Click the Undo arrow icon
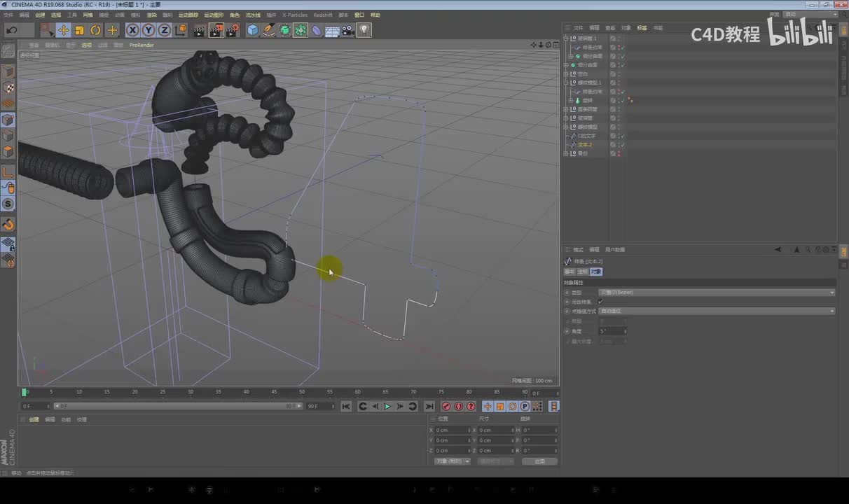The width and height of the screenshot is (849, 504). [x=12, y=30]
